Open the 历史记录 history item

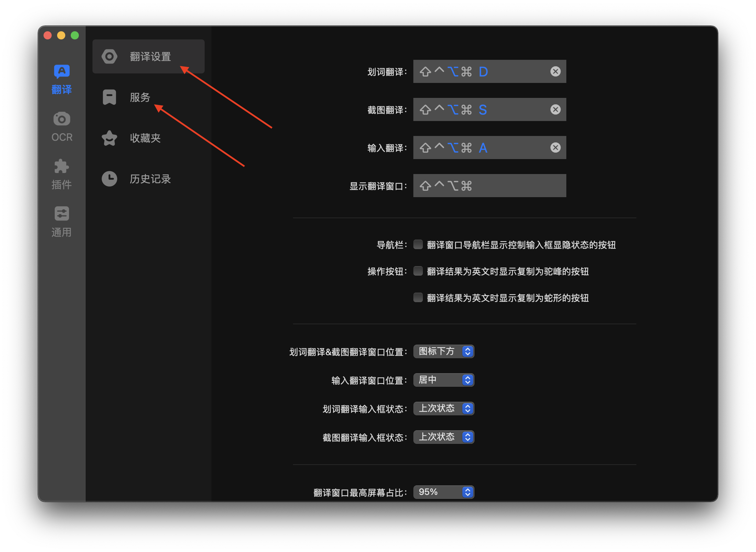point(150,179)
